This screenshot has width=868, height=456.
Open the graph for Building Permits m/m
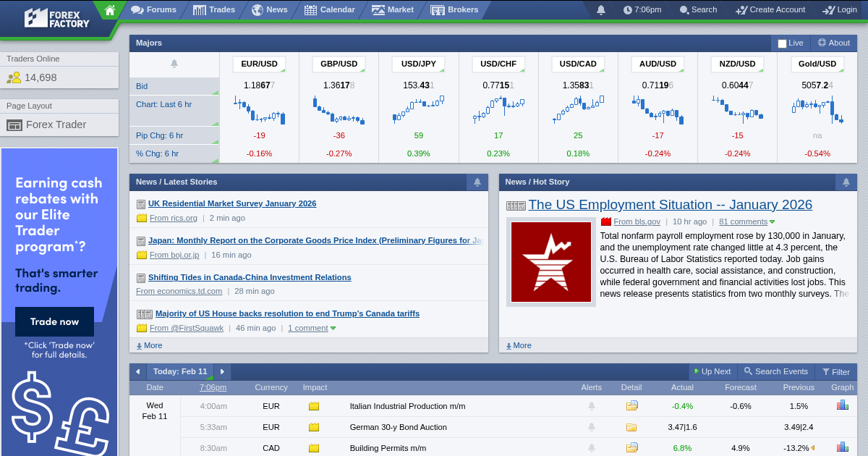[842, 448]
